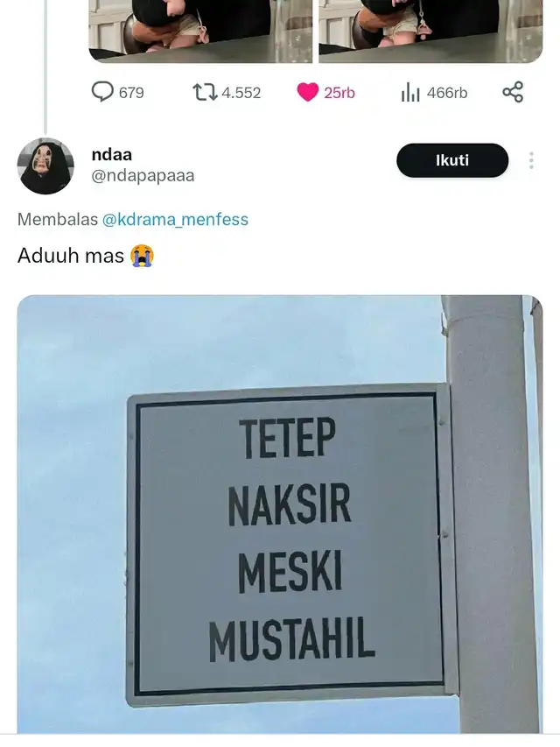Click the display name ndaa
Viewport: 560px width, 747px height.
[111, 155]
